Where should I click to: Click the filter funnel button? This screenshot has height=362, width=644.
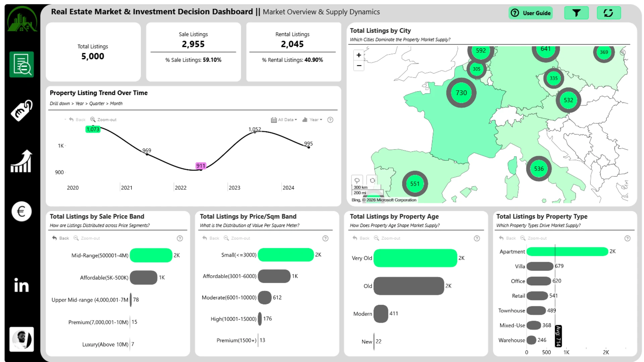576,13
